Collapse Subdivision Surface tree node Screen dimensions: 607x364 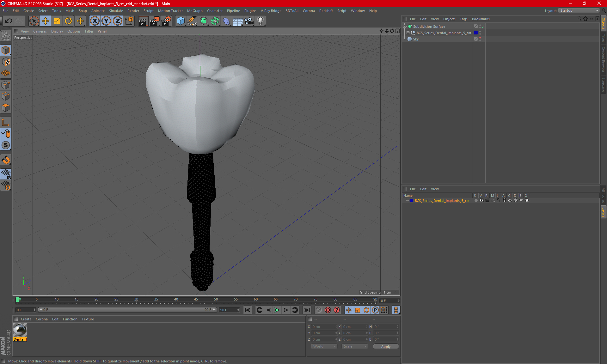point(405,27)
